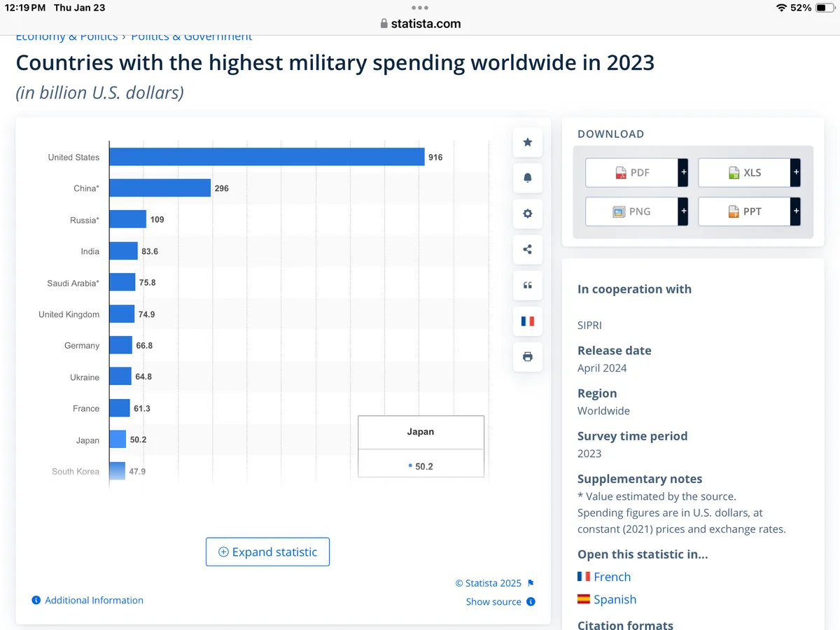Click the chart title heading

[x=335, y=62]
